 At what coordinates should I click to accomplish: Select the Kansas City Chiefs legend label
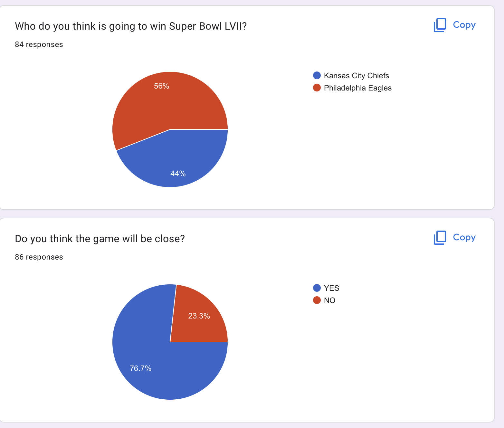coord(356,76)
